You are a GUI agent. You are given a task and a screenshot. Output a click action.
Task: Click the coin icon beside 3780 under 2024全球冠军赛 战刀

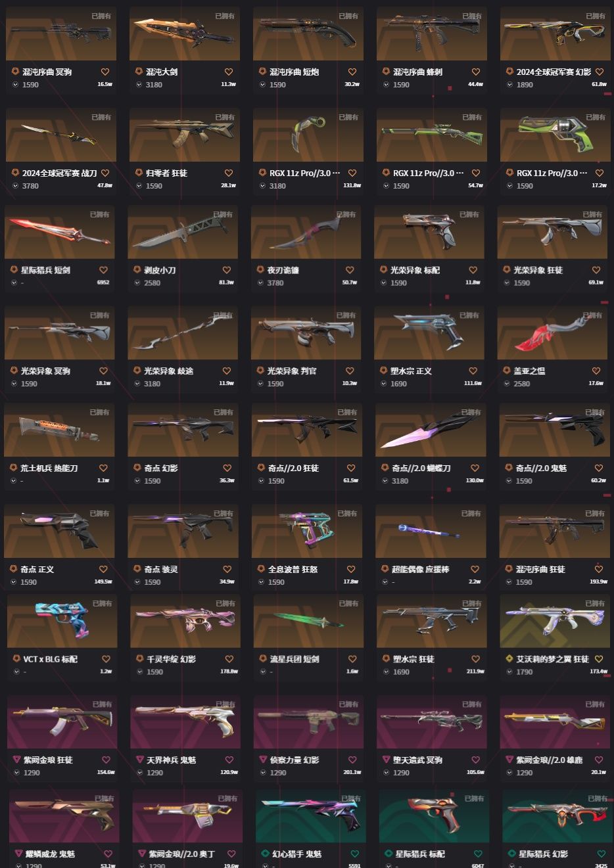click(x=16, y=186)
